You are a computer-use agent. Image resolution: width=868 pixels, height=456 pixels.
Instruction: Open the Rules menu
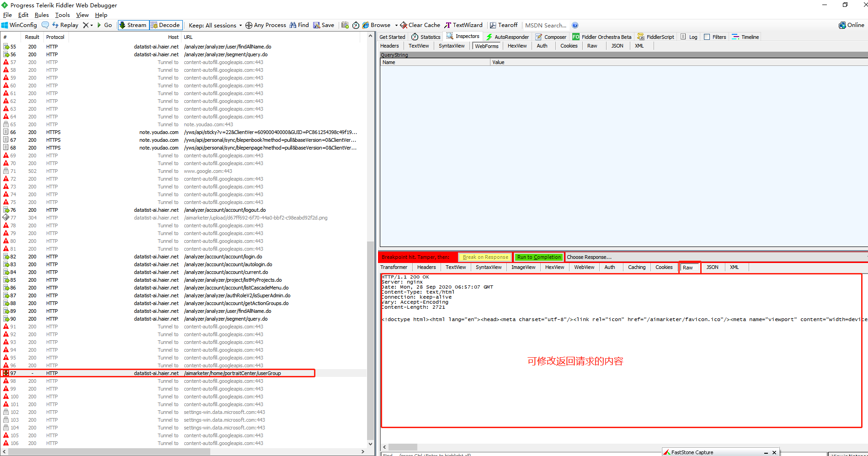point(42,15)
